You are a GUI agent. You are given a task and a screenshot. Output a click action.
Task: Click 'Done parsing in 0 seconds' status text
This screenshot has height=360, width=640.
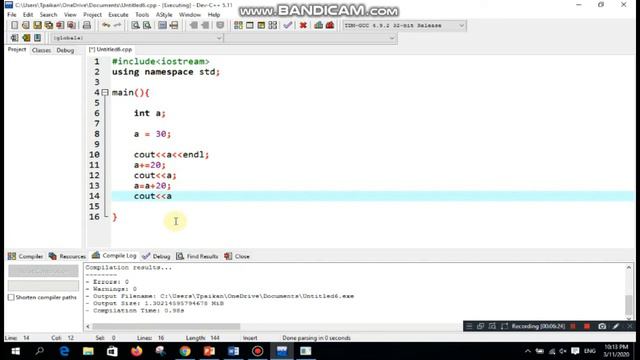click(316, 338)
